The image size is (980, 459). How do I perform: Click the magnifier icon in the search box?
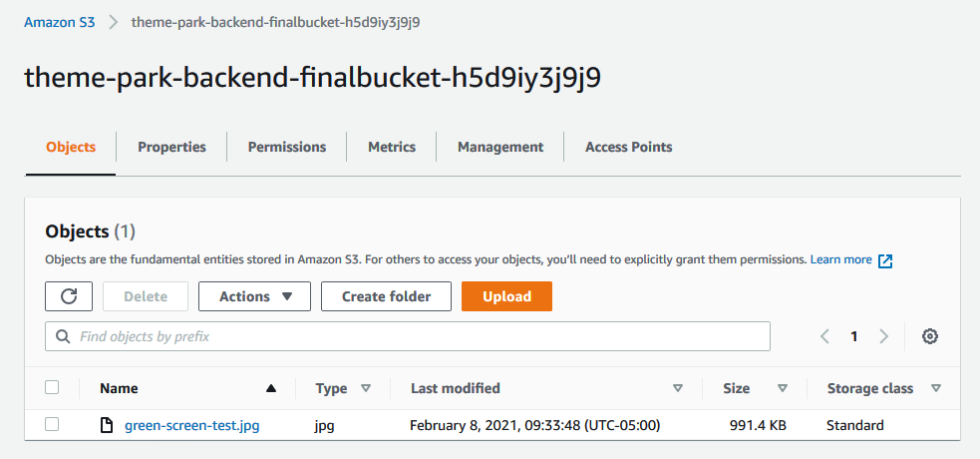tap(64, 337)
